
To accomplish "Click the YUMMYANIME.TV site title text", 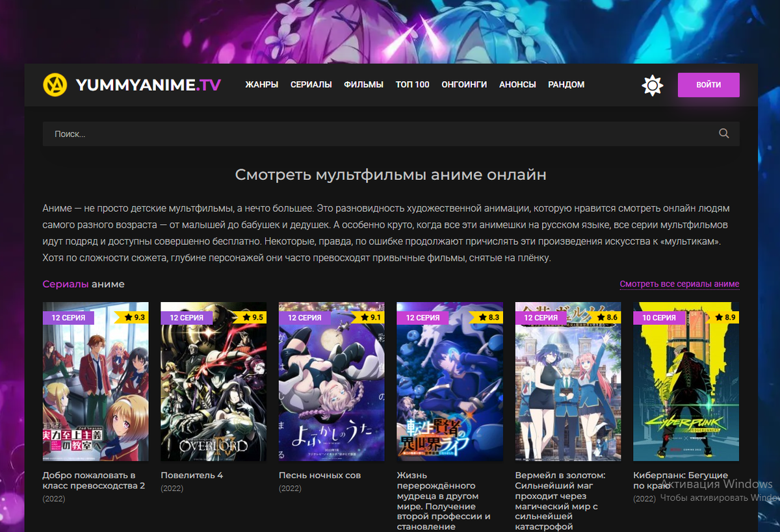I will 148,84.
